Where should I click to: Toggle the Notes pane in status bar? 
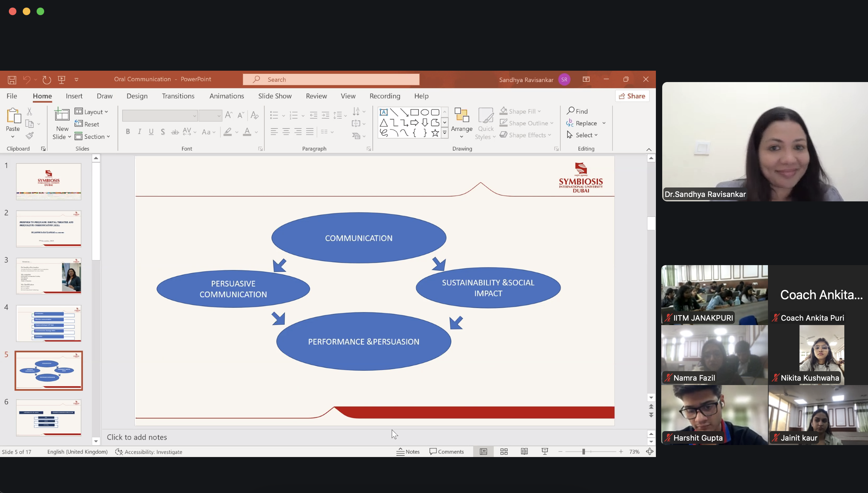(x=408, y=451)
